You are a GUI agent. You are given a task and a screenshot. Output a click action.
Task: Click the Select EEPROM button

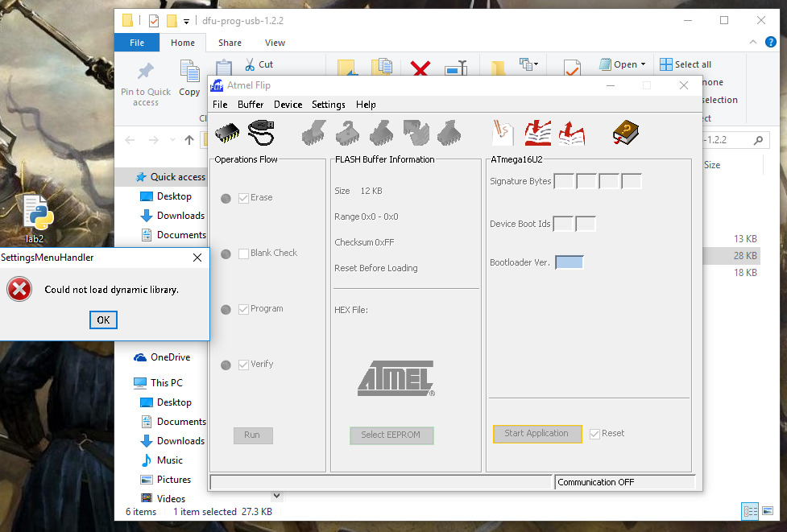click(x=391, y=435)
